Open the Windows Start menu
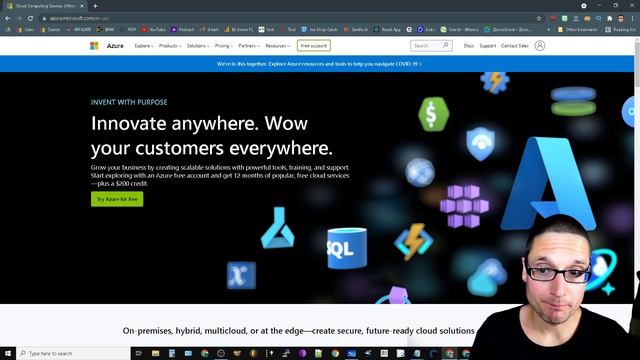 [x=8, y=353]
